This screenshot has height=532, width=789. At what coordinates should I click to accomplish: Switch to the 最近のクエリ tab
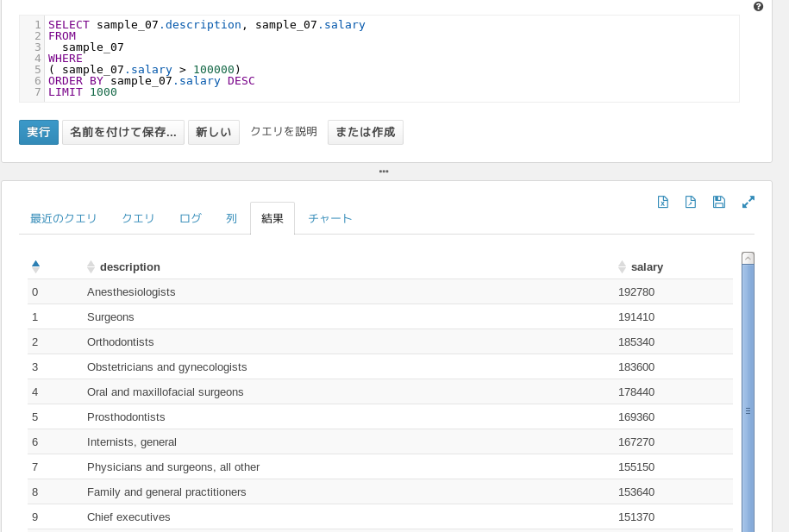(x=64, y=218)
